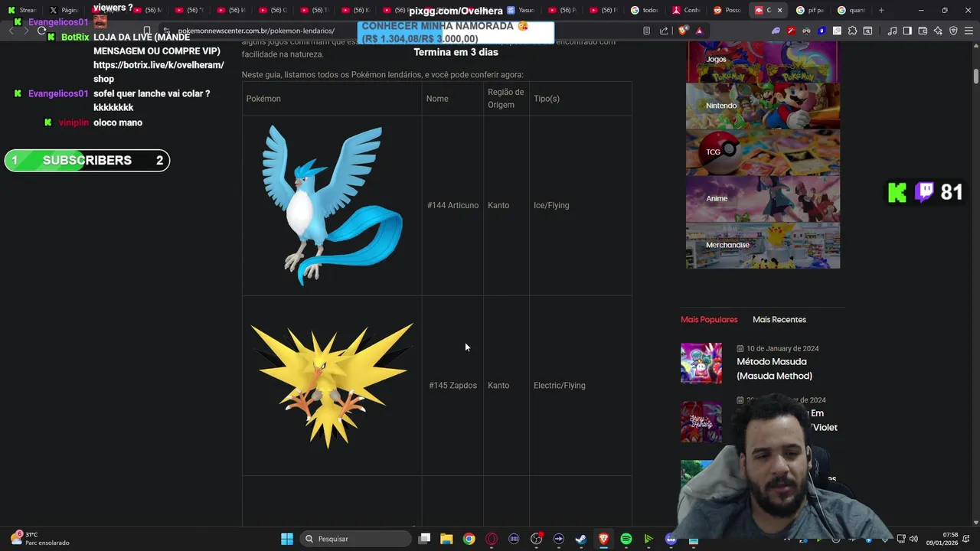Click the Subscribers goal progress bar
The image size is (980, 551).
click(x=87, y=161)
